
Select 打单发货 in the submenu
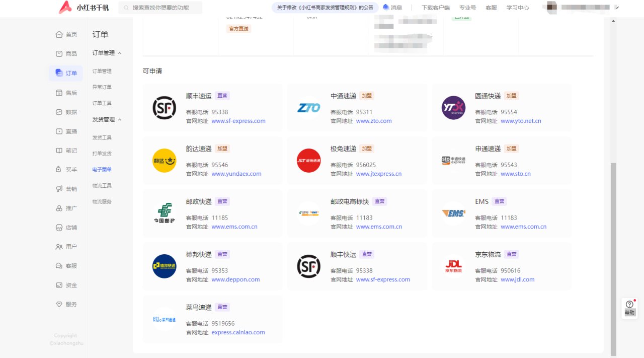point(102,154)
